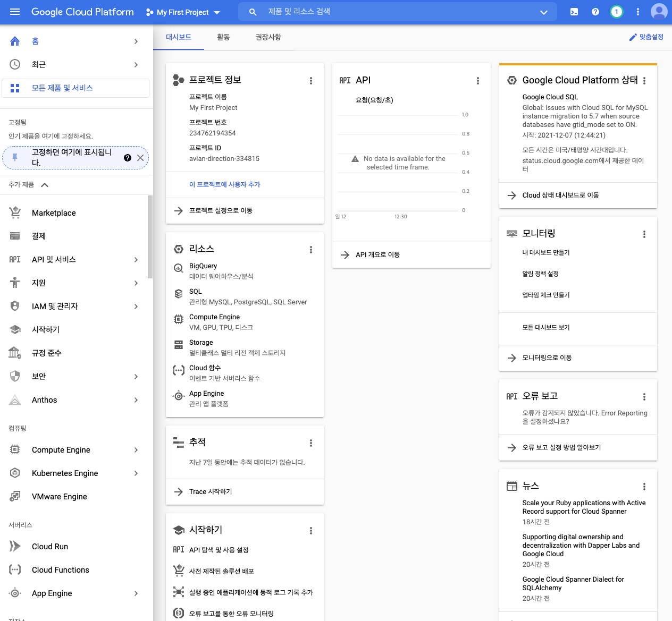Click the BigQuery icon in Resources card
The image size is (672, 621).
(179, 268)
